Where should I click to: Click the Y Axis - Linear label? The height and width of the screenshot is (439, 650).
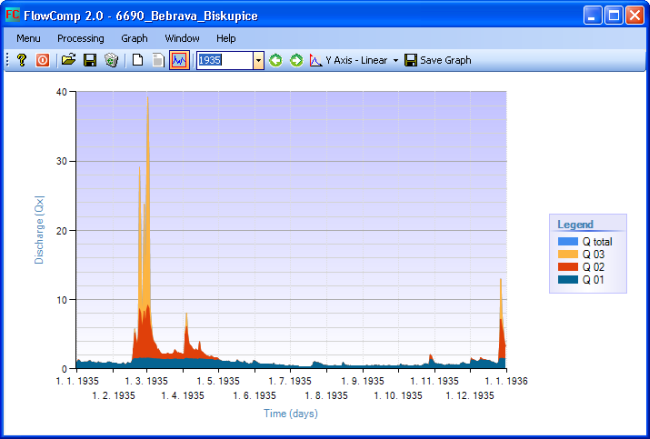[x=356, y=61]
